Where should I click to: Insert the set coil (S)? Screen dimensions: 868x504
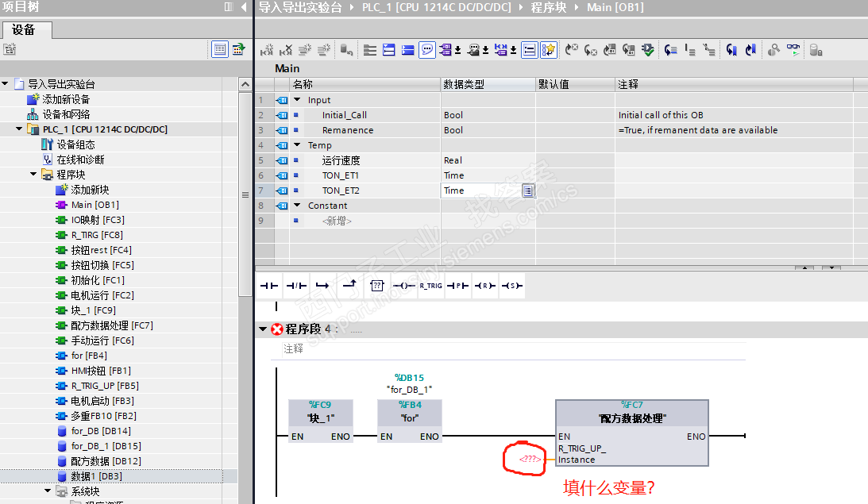511,286
